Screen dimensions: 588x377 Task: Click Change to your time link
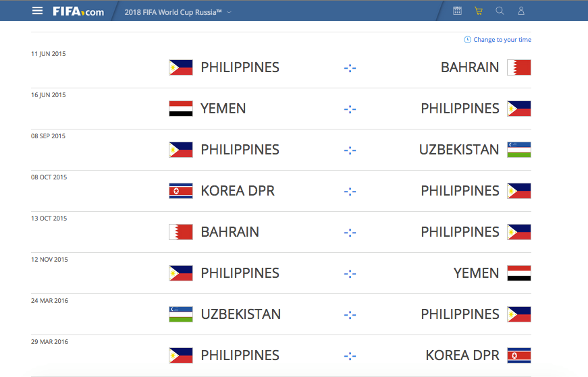(x=502, y=40)
